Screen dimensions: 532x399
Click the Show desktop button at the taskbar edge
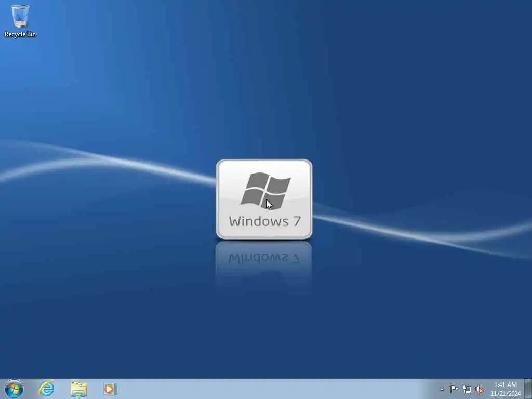point(528,389)
